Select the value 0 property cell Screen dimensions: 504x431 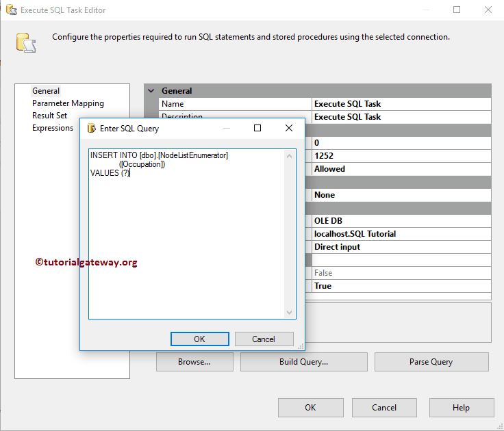pyautogui.click(x=401, y=143)
